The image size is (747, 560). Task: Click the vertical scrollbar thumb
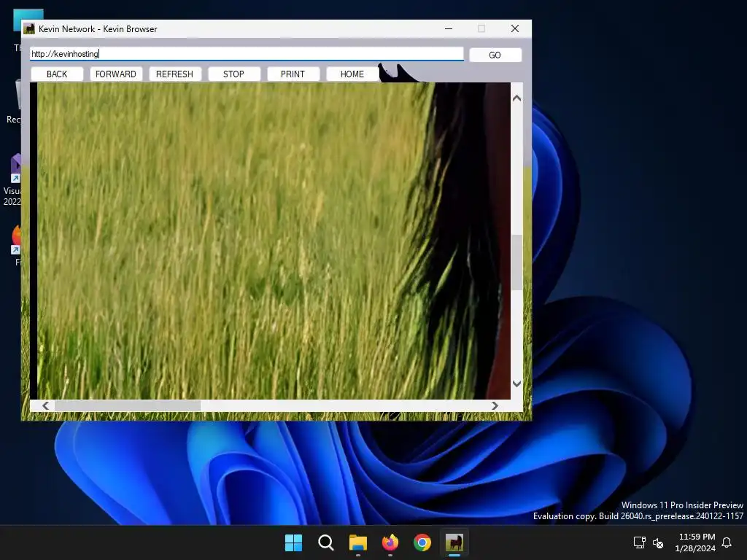(x=517, y=262)
